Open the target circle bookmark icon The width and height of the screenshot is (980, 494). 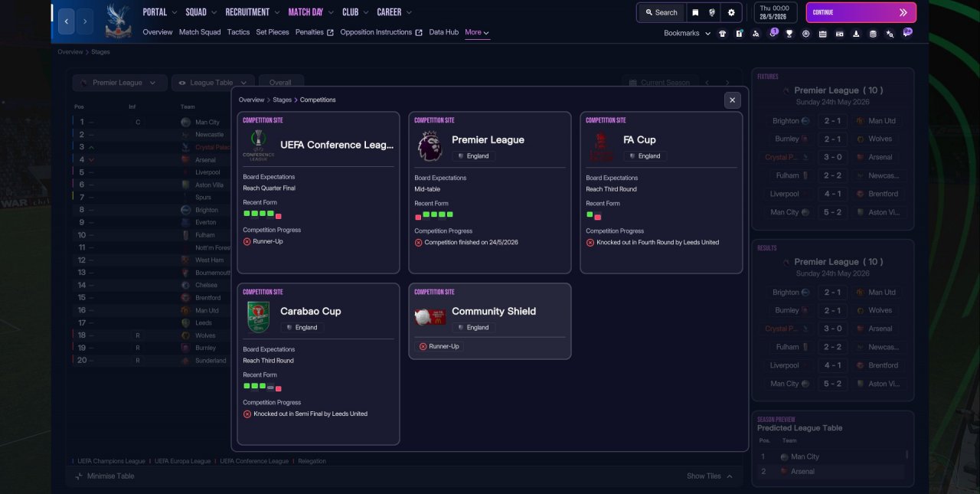pos(806,34)
